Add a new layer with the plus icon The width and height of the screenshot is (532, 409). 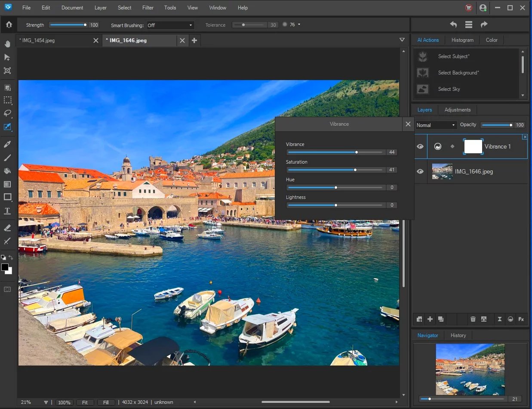[x=430, y=319]
